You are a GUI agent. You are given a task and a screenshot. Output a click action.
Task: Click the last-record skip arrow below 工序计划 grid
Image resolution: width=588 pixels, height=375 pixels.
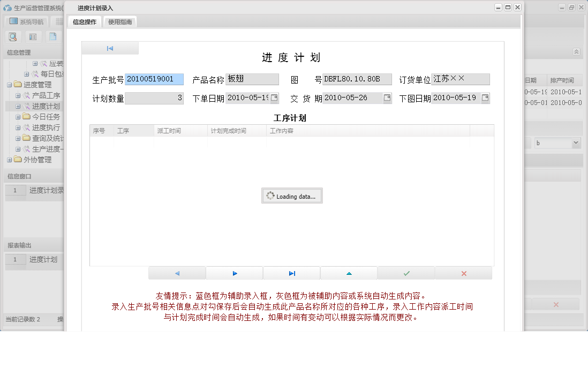(x=291, y=273)
